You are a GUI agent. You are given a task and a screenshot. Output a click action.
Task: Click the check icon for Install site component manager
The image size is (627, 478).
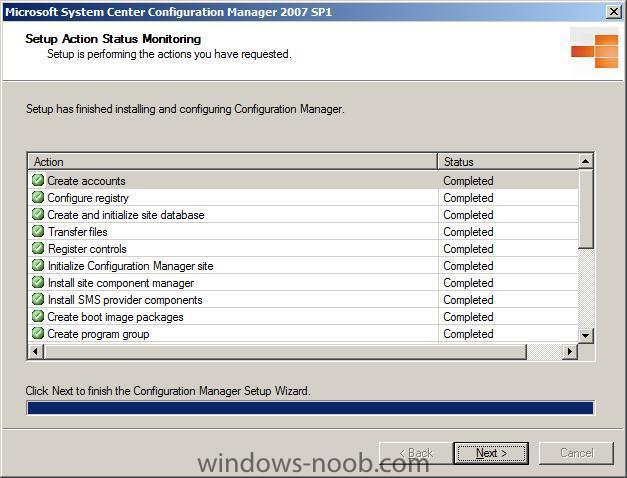(x=38, y=282)
